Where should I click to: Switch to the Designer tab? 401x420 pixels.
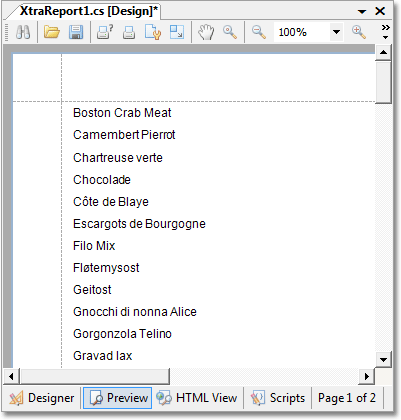click(x=42, y=398)
